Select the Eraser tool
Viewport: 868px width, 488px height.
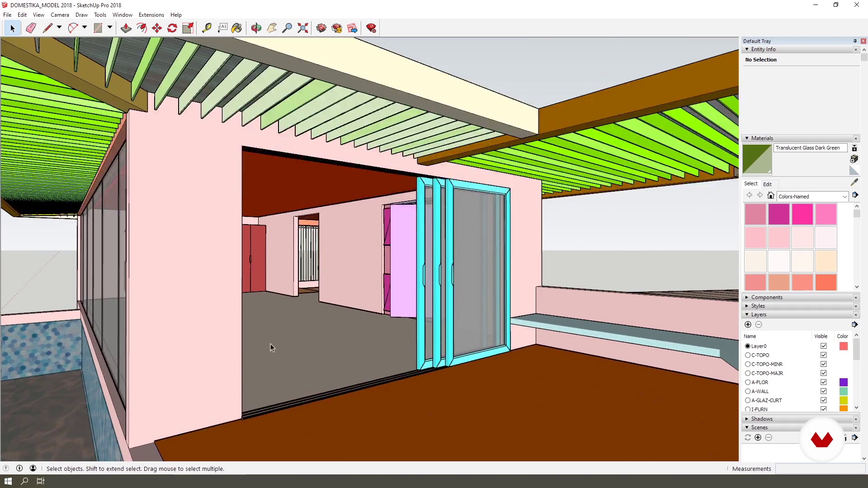pyautogui.click(x=31, y=28)
